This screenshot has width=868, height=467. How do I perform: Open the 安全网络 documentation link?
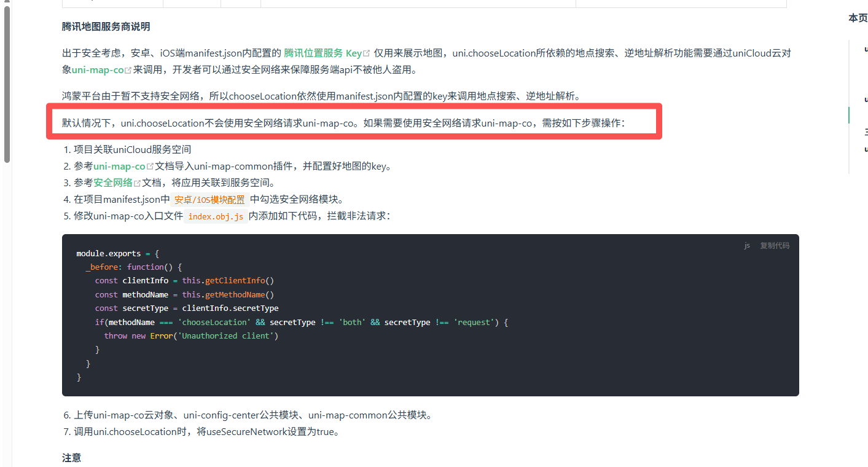113,182
